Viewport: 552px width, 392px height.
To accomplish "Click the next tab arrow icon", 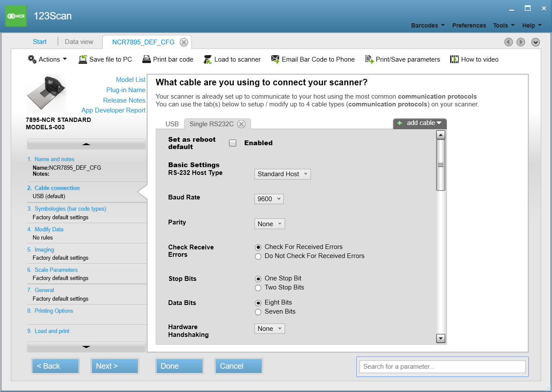I will pyautogui.click(x=521, y=42).
